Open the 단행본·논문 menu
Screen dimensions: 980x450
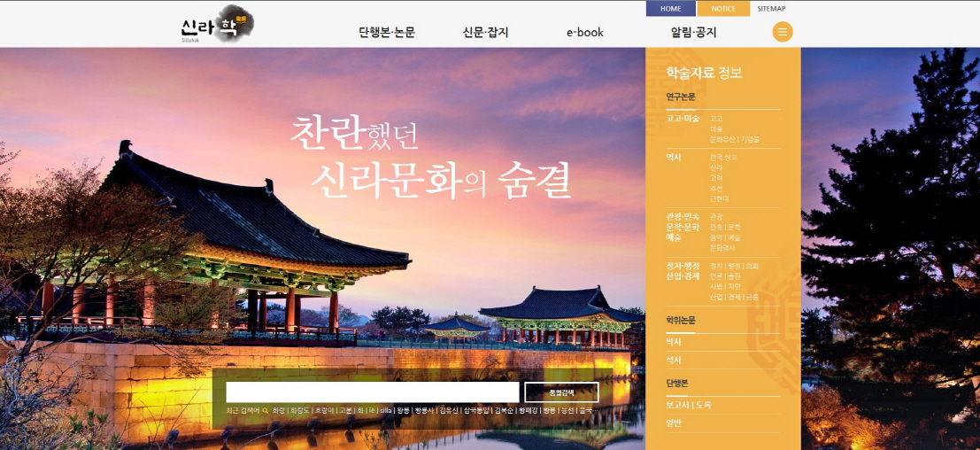pos(387,33)
